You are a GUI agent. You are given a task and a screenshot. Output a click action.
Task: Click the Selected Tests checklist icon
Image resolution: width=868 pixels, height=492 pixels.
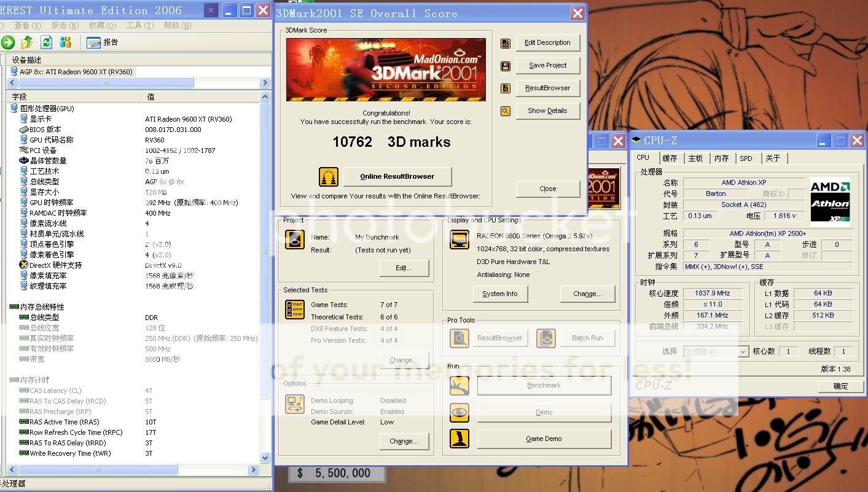tap(295, 309)
